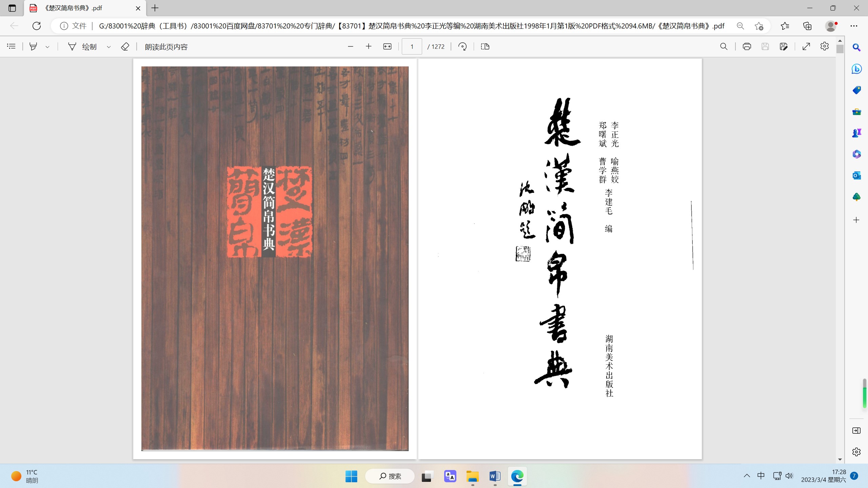Open the favorites list
This screenshot has height=488, width=868.
point(785,26)
